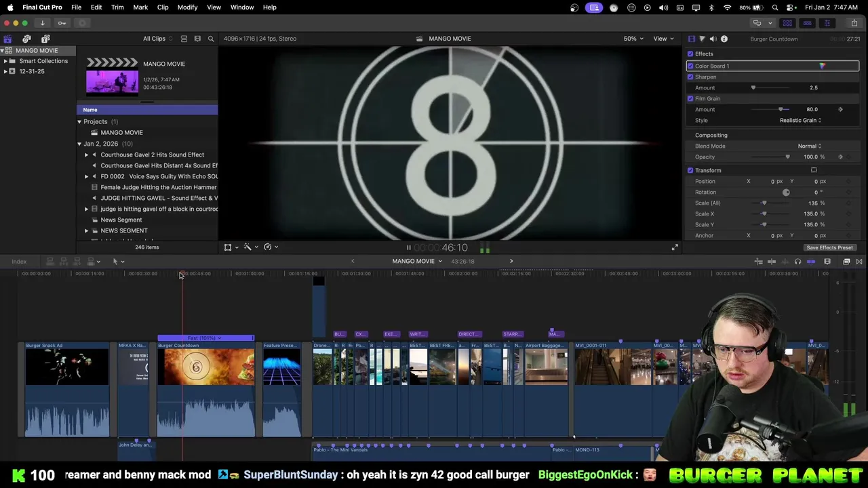Go back in timeline history
Screen dimensions: 868x488
353,261
